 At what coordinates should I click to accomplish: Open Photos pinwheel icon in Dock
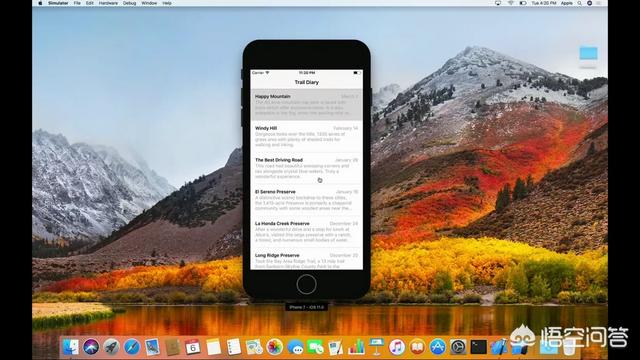(274, 347)
